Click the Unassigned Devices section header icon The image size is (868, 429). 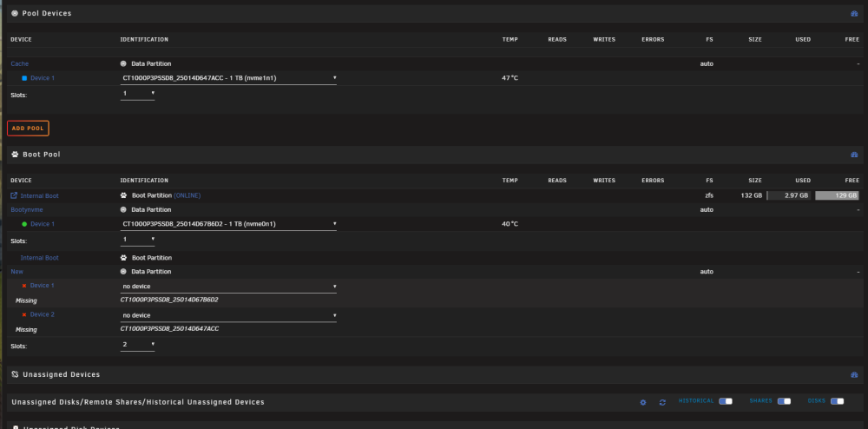(15, 375)
